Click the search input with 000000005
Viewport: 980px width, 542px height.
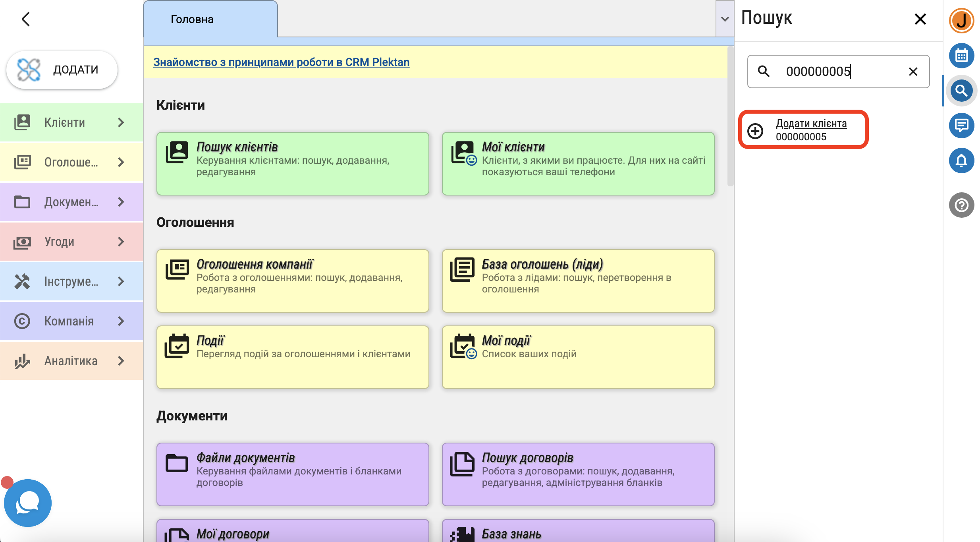pos(838,72)
